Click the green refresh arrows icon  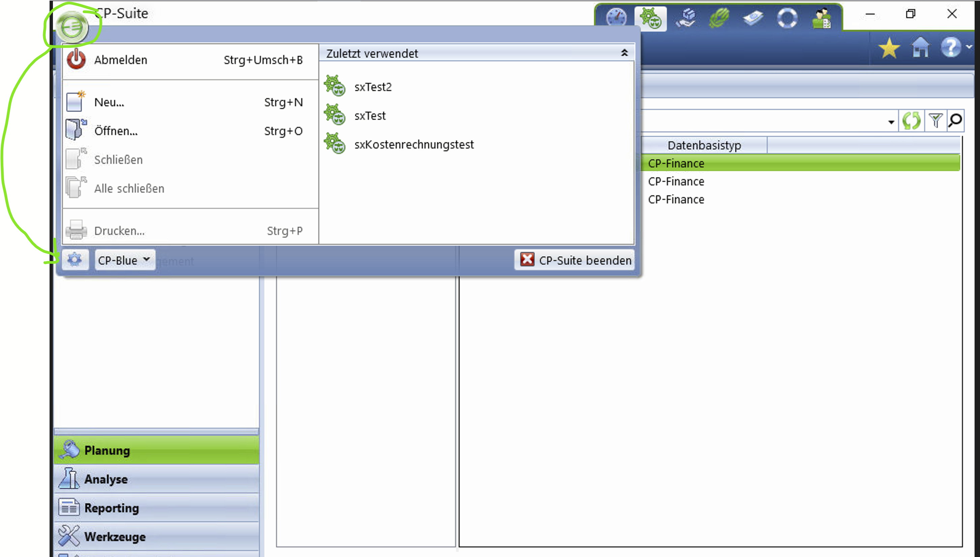[911, 121]
